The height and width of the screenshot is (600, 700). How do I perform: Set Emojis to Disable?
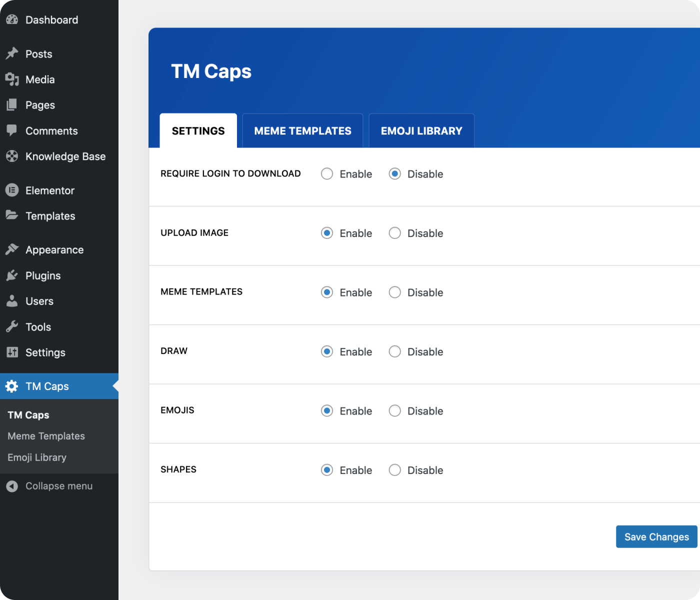[395, 411]
